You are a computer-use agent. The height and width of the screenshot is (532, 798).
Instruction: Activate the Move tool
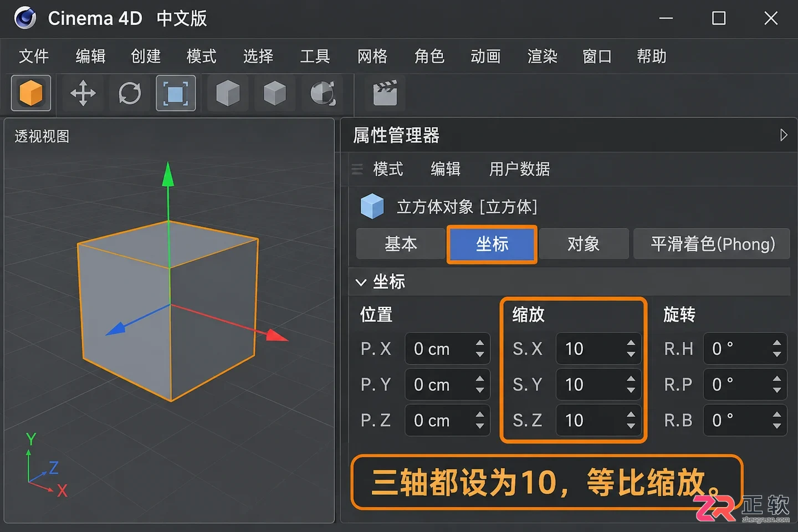click(x=83, y=93)
